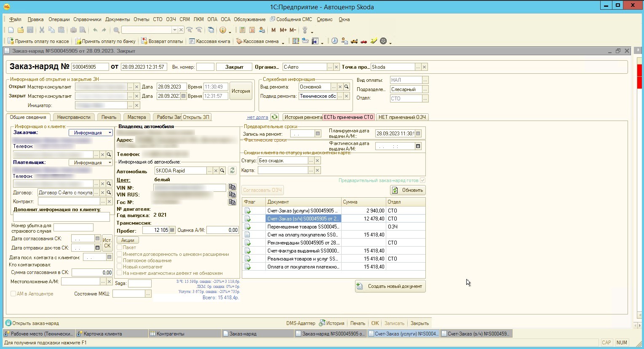644x349 pixels.
Task: Open the dropdown arrow of the toolbar search box
Action: click(174, 30)
